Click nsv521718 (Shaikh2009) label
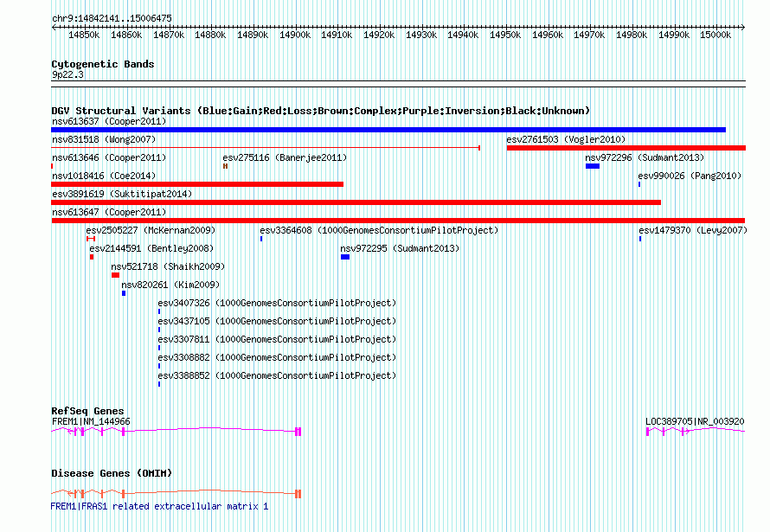Viewport: 770px width, 532px height. click(x=168, y=266)
